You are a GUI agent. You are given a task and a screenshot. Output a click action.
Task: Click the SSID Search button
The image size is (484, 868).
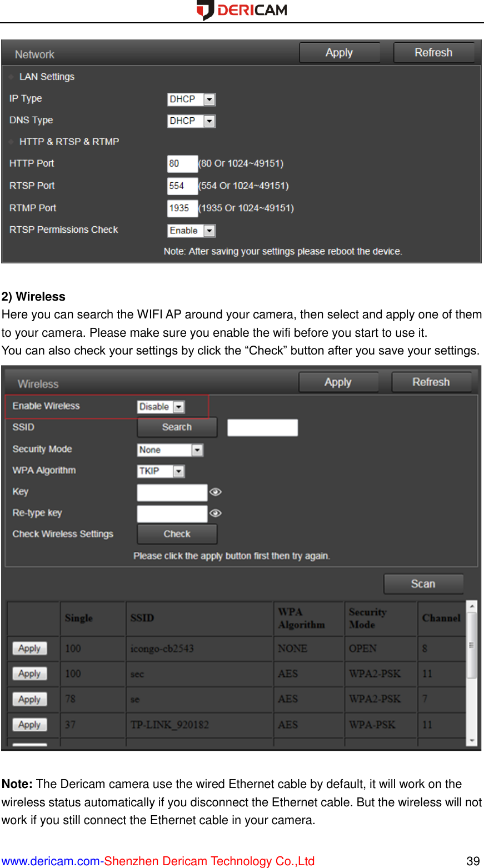pos(177,427)
